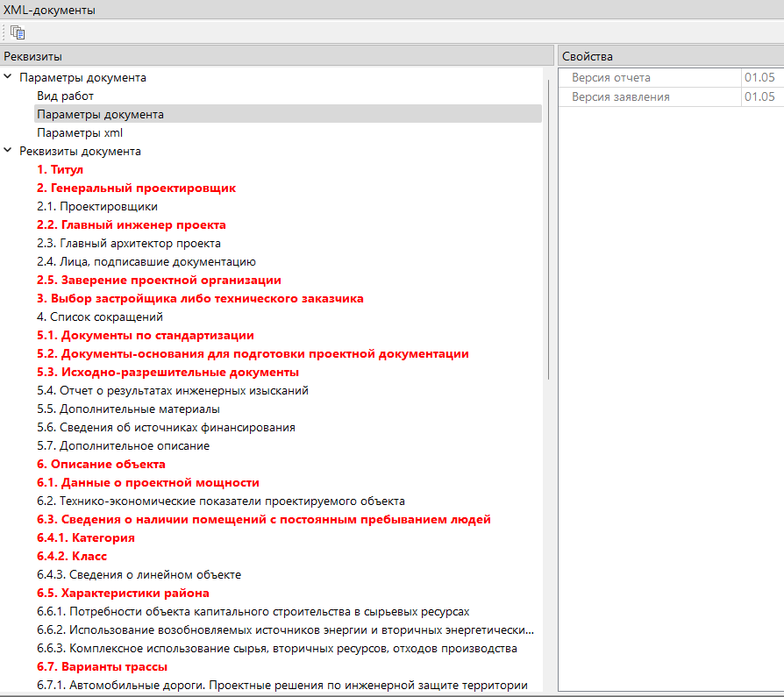
Task: Select 3. Выбор застройщика либо технического заказчика
Action: tap(200, 298)
